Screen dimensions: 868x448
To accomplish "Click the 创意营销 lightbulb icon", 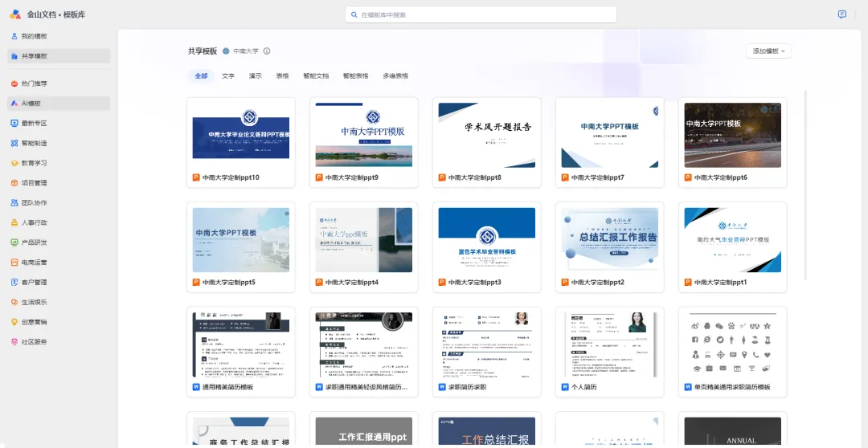I will [14, 322].
